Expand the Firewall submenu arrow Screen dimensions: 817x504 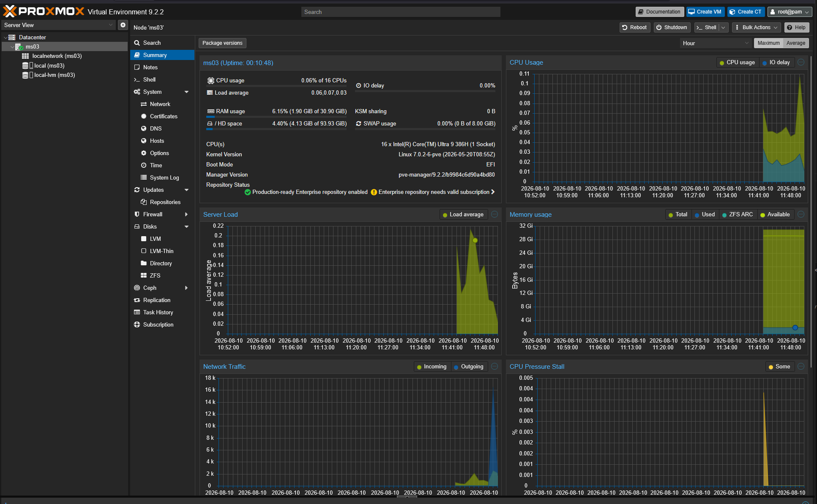pyautogui.click(x=186, y=214)
